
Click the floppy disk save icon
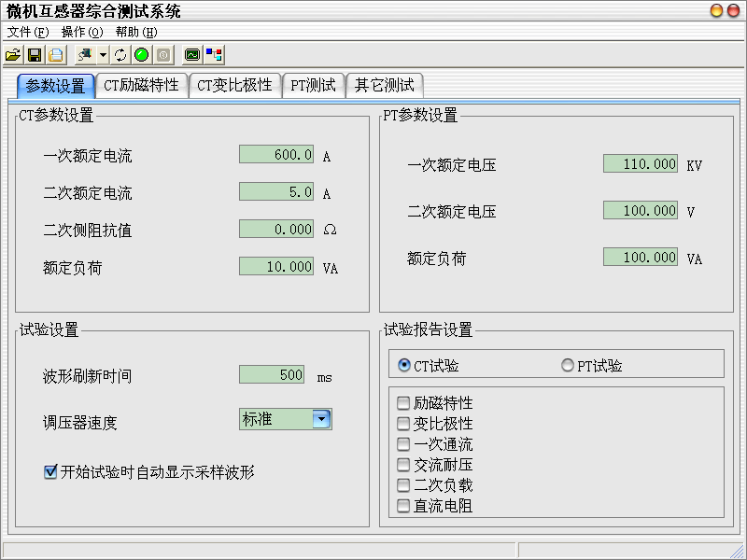tap(34, 55)
